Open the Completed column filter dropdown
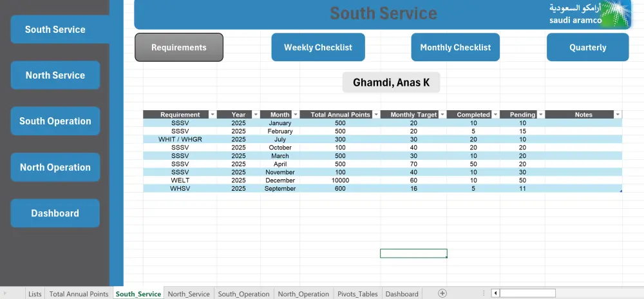The width and height of the screenshot is (644, 299). [x=495, y=115]
